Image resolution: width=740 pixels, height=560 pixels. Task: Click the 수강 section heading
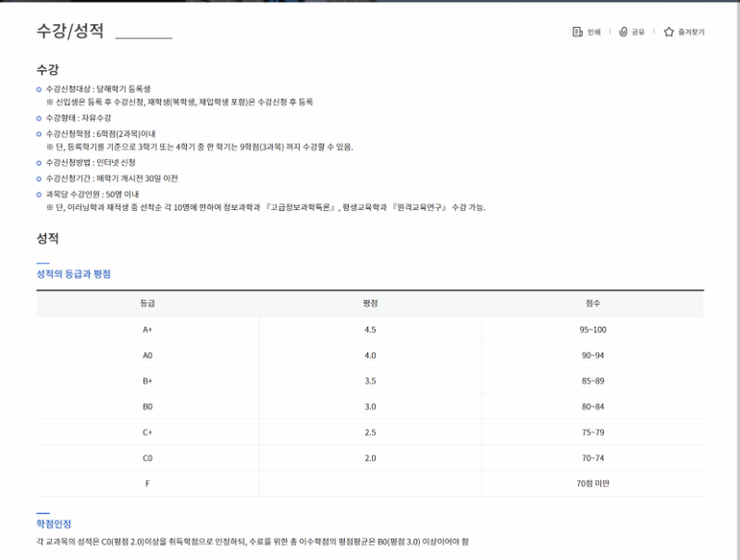coord(48,69)
